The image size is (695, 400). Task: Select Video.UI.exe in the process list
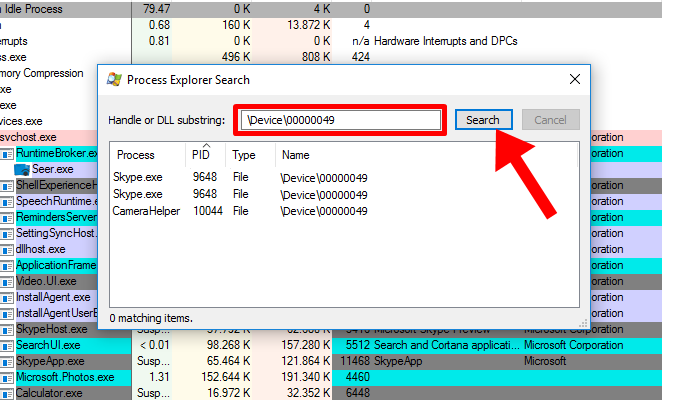[46, 281]
